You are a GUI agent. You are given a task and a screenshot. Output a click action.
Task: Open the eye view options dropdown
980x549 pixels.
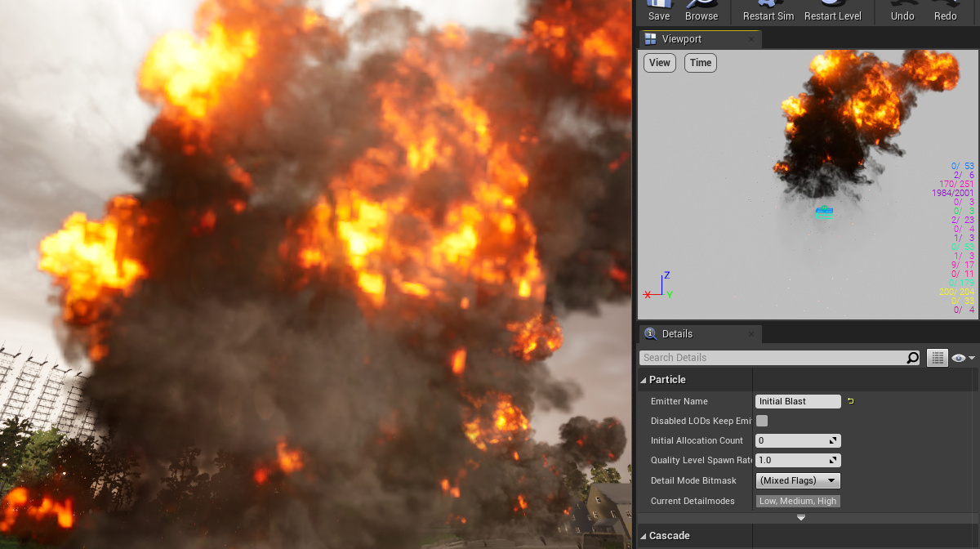coord(964,358)
